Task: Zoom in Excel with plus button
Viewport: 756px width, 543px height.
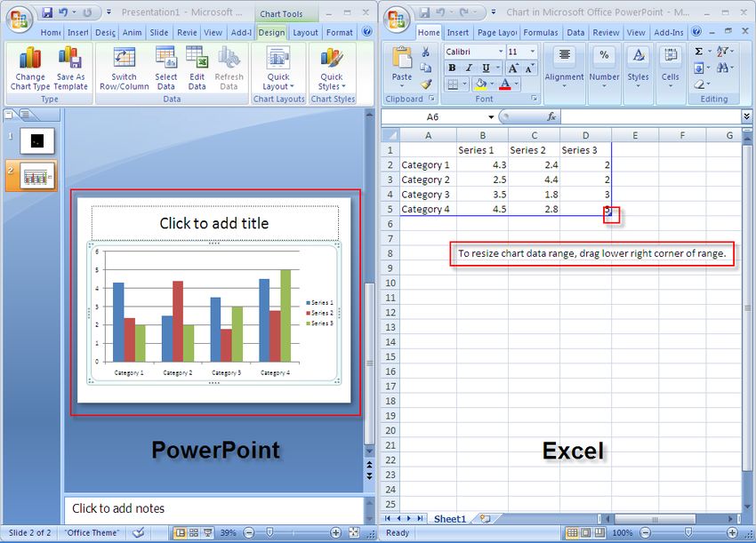Action: pyautogui.click(x=732, y=532)
